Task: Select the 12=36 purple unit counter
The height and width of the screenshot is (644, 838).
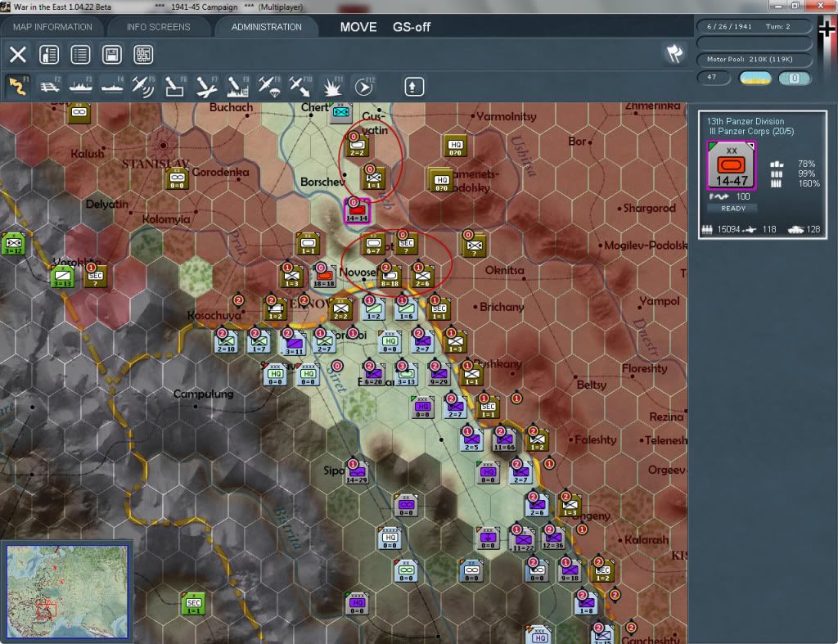Action: [x=553, y=538]
